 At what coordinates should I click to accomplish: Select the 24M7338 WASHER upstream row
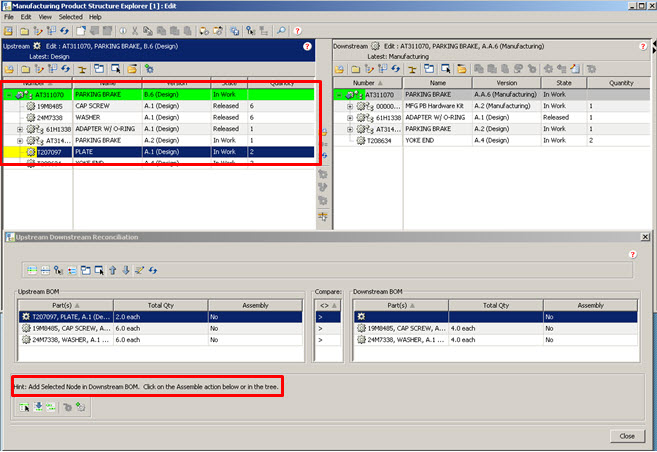[159, 118]
